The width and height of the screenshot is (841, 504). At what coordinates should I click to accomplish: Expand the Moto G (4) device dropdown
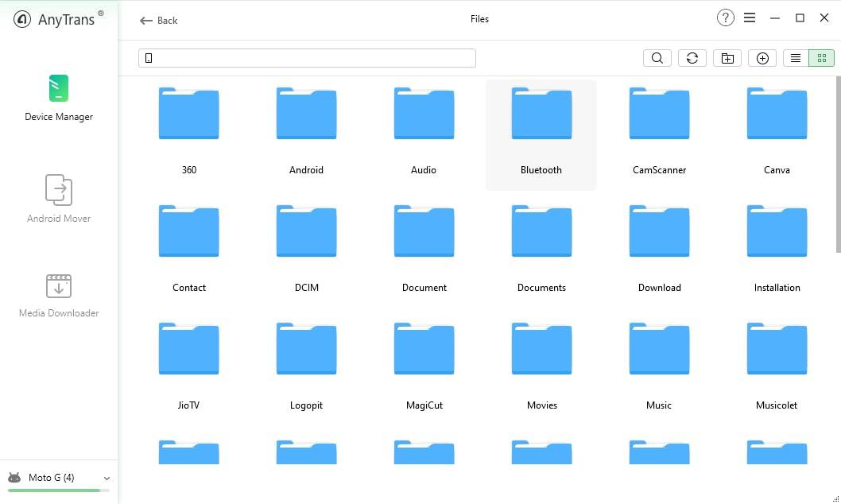(x=107, y=479)
